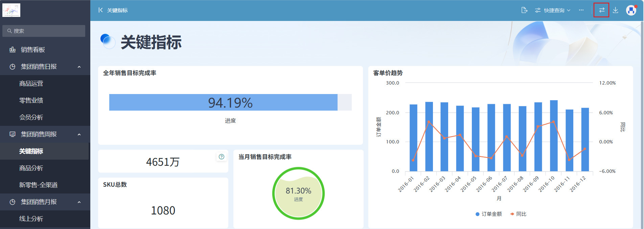644x229 pixels.
Task: Go to 会员分析 page
Action: click(x=31, y=117)
